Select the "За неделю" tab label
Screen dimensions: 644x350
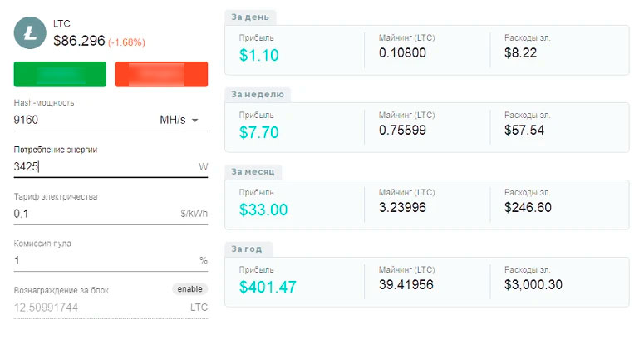pos(258,94)
